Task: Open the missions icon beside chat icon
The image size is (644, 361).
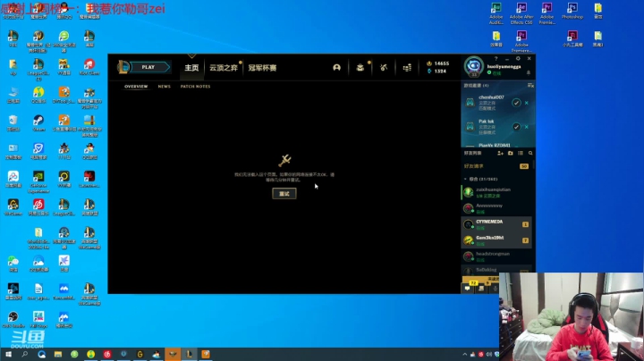Action: [x=481, y=289]
